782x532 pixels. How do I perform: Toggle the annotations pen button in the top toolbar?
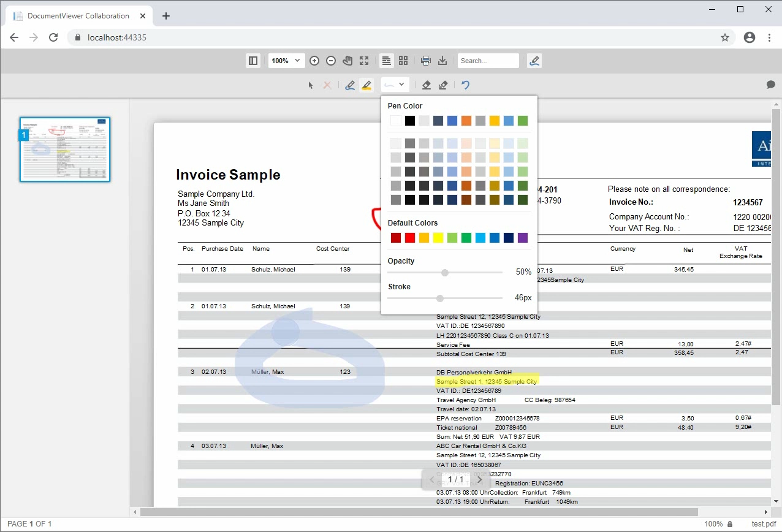pos(534,61)
